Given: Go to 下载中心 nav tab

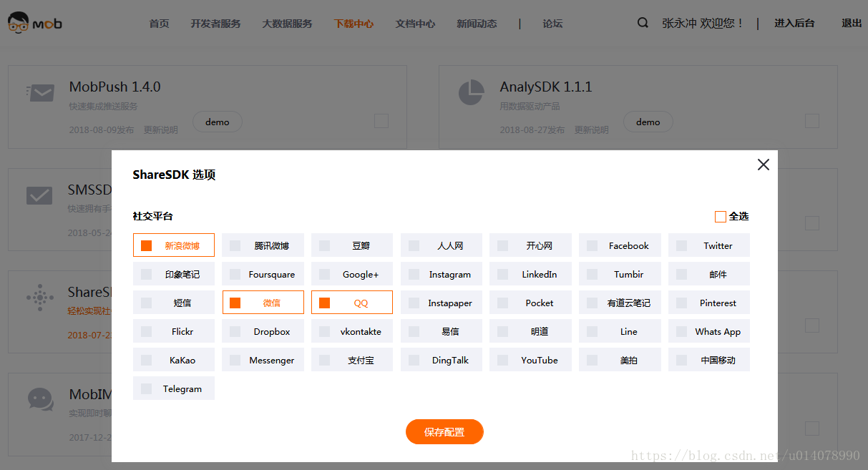Looking at the screenshot, I should click(x=353, y=24).
